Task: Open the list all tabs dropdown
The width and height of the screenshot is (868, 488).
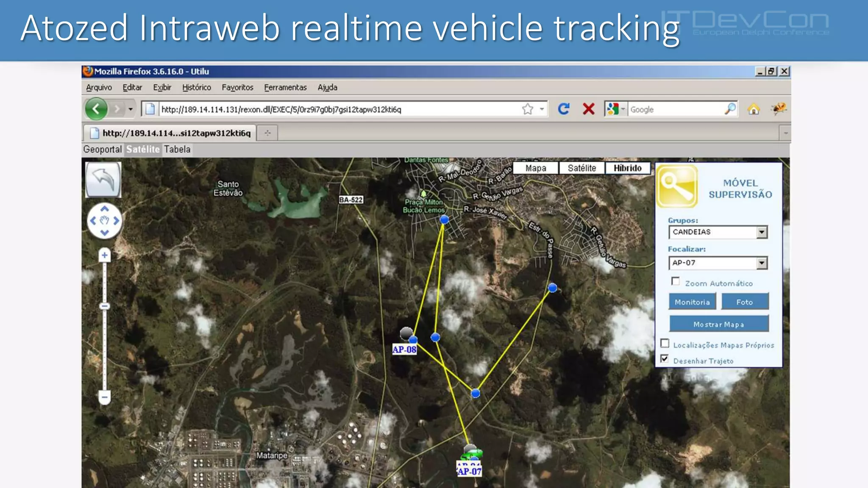Action: pyautogui.click(x=785, y=133)
